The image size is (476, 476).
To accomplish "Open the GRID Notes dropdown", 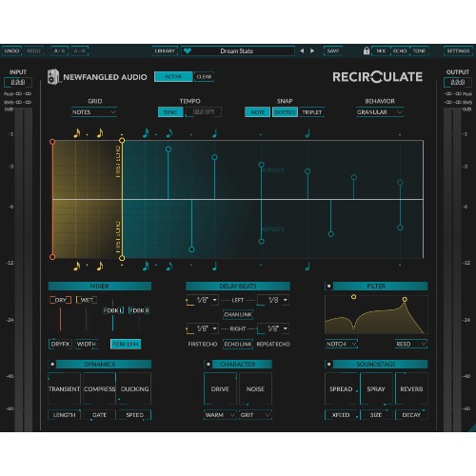I will [x=94, y=112].
